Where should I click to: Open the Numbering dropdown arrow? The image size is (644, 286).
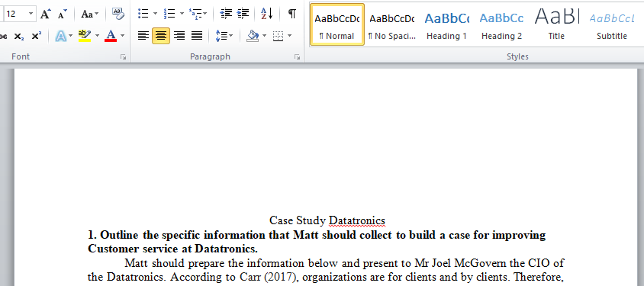click(182, 14)
